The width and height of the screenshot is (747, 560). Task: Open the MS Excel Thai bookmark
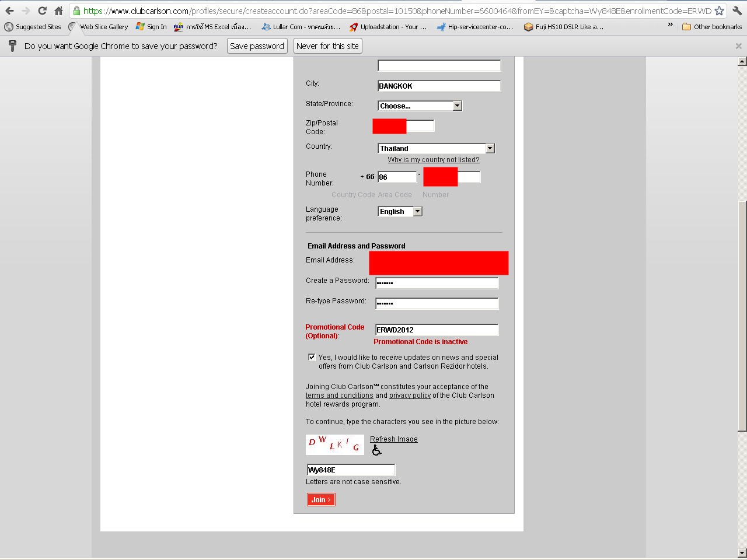(x=212, y=27)
